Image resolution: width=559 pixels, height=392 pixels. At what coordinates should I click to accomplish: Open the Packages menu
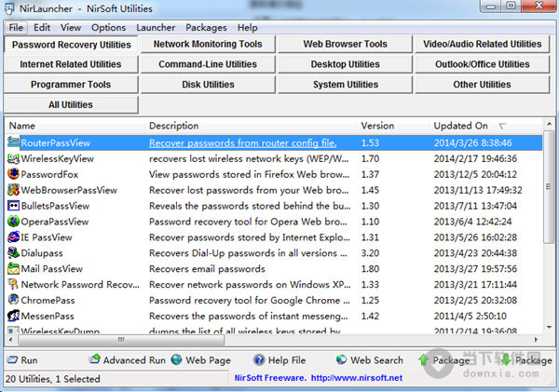[206, 27]
